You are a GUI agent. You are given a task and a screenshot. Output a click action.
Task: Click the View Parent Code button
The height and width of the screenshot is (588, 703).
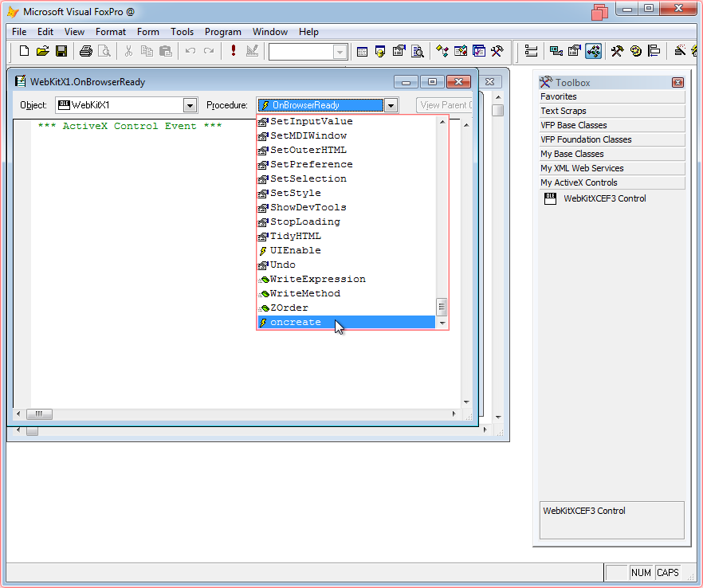tap(444, 105)
